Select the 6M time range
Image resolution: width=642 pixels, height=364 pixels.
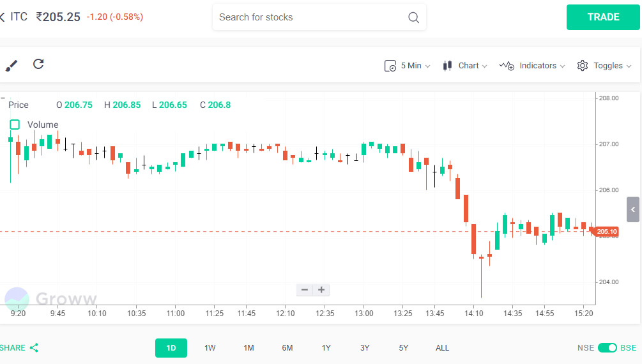click(x=287, y=348)
